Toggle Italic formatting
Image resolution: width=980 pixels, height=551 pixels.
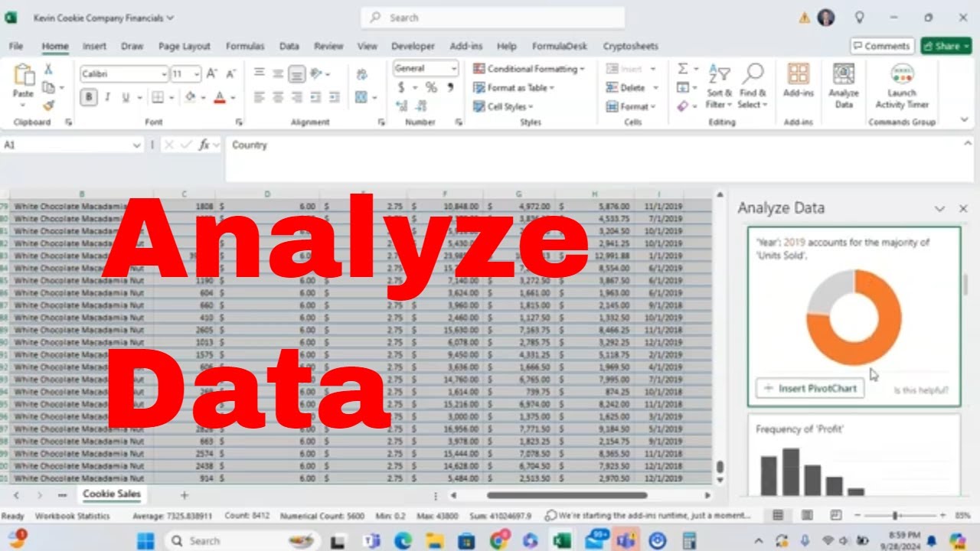107,97
